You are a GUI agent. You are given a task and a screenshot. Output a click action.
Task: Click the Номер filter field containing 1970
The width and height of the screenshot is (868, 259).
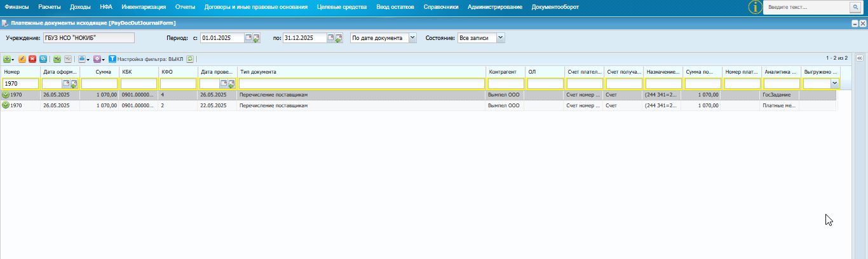21,83
